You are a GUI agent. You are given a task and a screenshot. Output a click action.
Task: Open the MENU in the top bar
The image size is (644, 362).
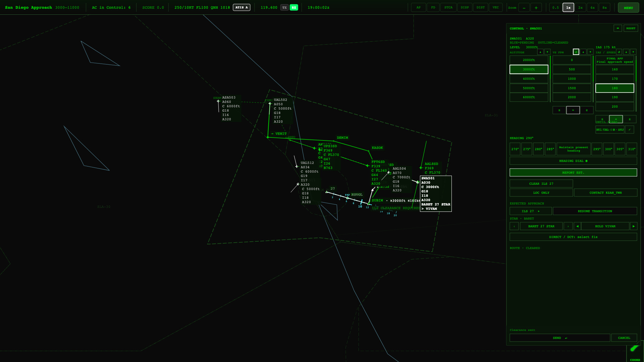point(629,8)
